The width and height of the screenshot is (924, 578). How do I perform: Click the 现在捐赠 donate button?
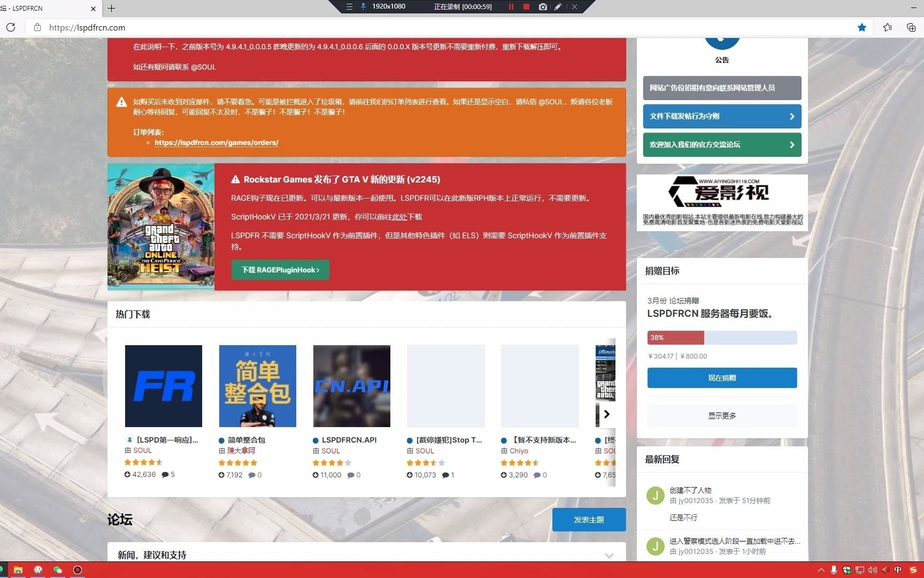pos(722,378)
